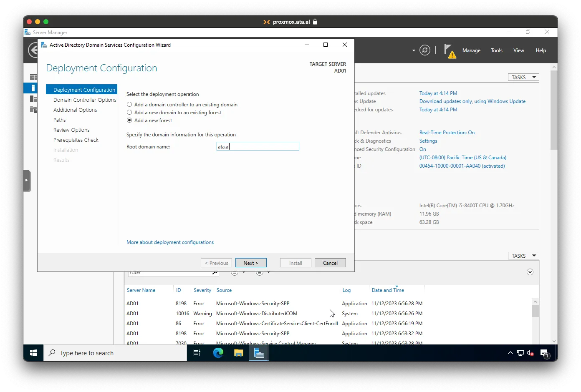Click Real-Time Protection: On link
This screenshot has height=392, width=581.
point(447,133)
